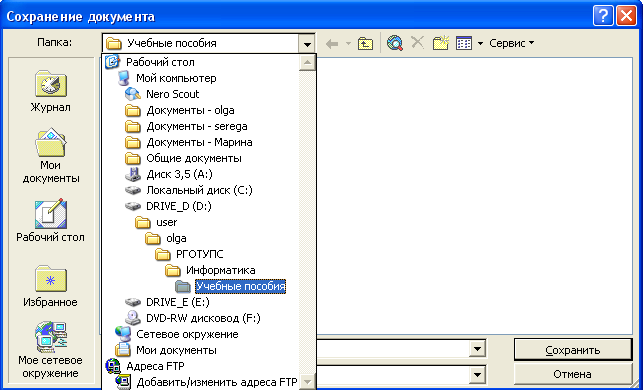The image size is (644, 390).
Task: Open the Сервис (Tools) menu
Action: tap(511, 43)
